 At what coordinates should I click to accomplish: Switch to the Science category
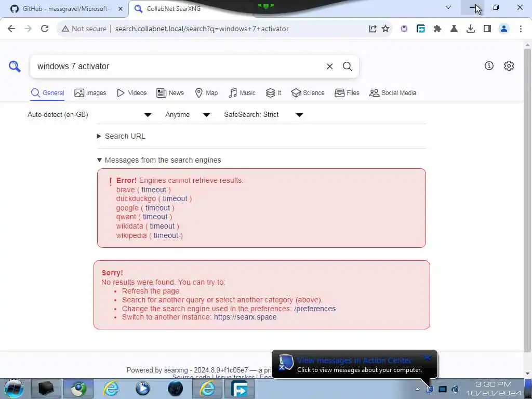[x=308, y=93]
